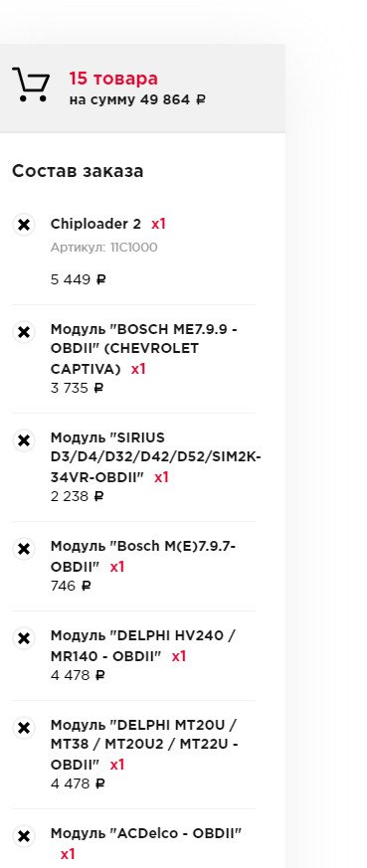
Task: Click the shopping cart icon
Action: click(31, 85)
